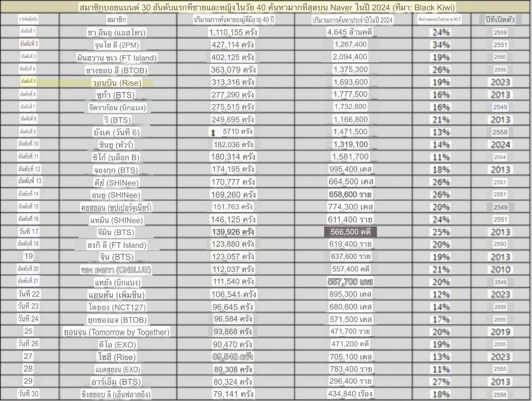Screen dimensions: 532x401
Task: Click the year '2024' in ชินยู's row
Action: click(500, 145)
